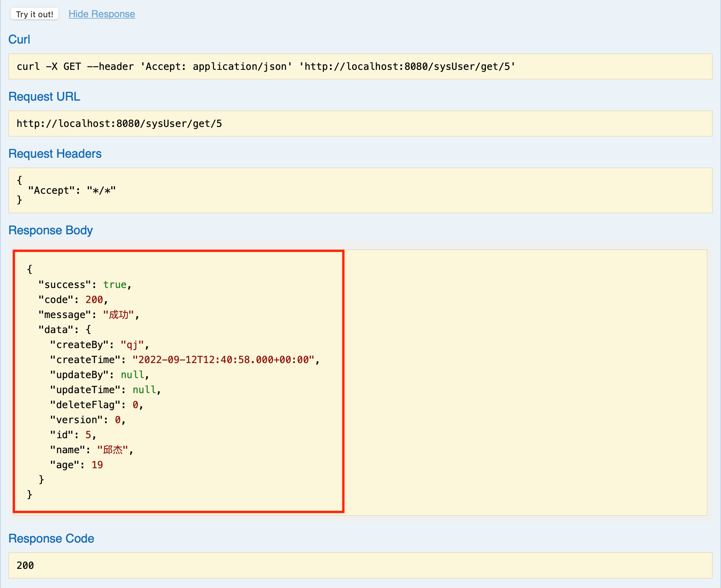This screenshot has width=721, height=588.
Task: Click the "Accept" header line
Action: [72, 190]
